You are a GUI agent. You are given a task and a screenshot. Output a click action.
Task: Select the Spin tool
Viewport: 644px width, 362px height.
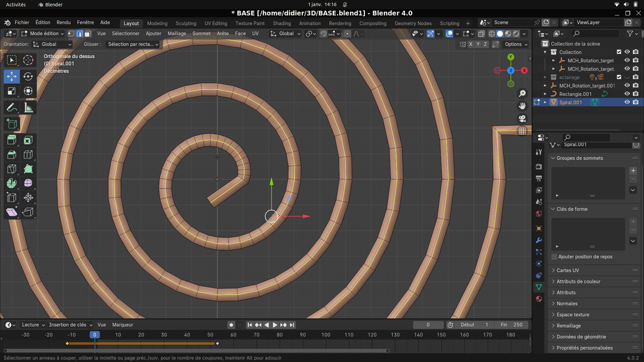click(11, 183)
